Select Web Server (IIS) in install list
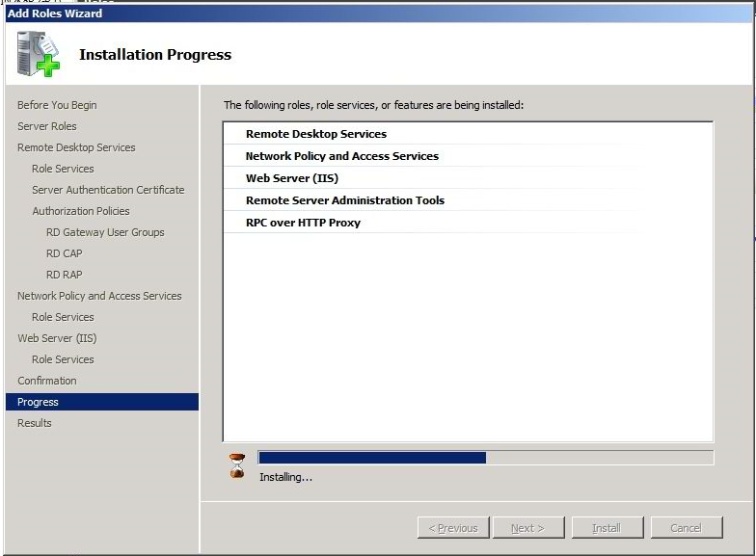Screen dimensions: 756x556 tap(468, 178)
